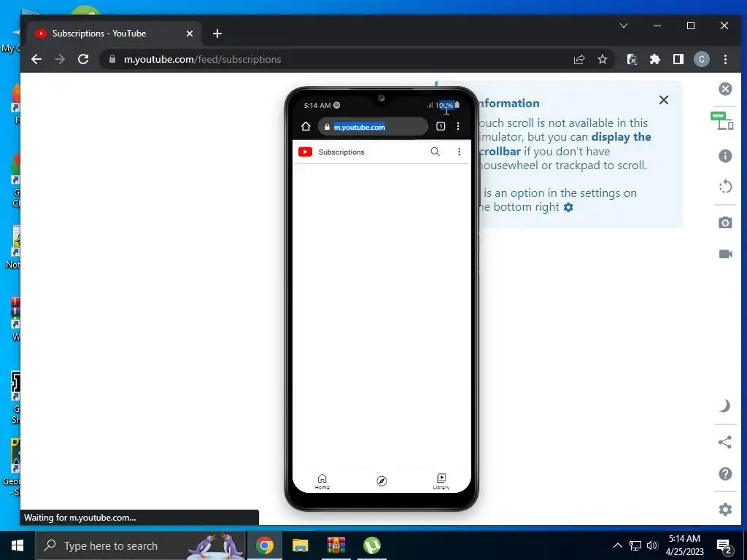Go back to the previous page in Chrome
This screenshot has width=747, height=560.
tap(36, 59)
